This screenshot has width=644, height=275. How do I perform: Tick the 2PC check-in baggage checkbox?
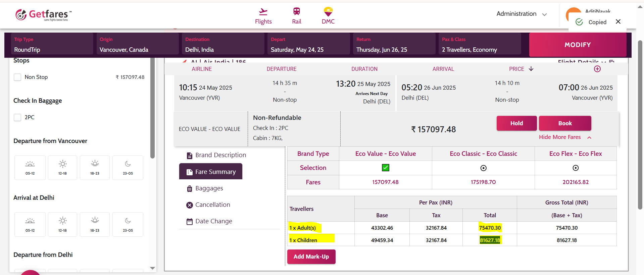click(x=17, y=118)
